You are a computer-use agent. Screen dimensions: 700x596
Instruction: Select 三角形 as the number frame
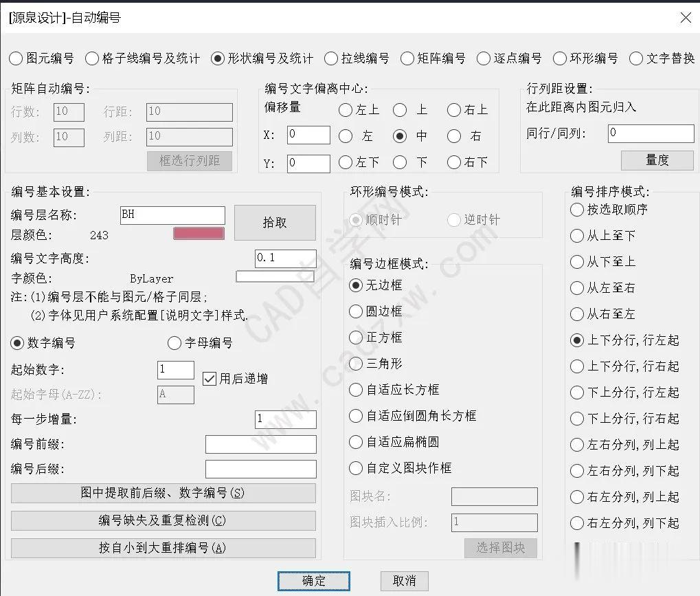pos(355,364)
